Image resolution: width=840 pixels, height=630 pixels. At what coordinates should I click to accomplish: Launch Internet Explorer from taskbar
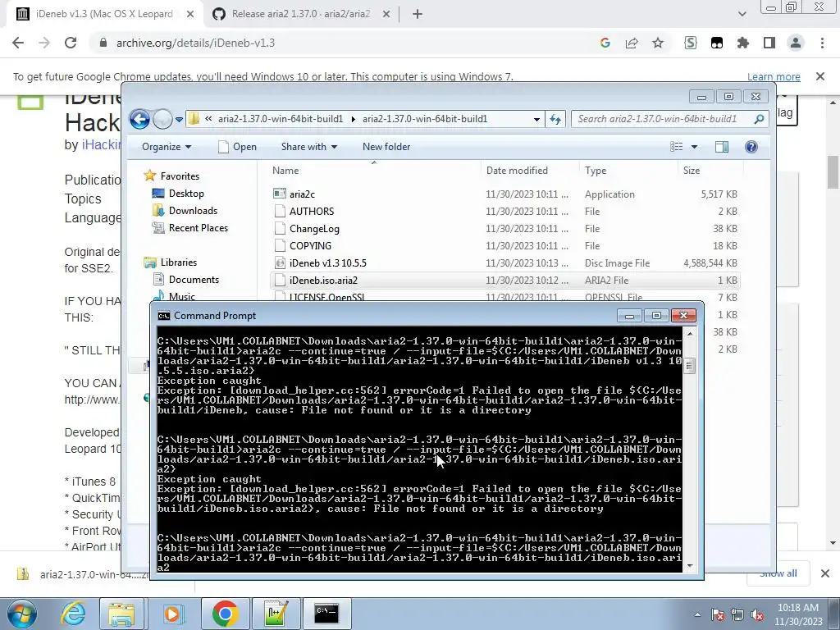coord(73,614)
